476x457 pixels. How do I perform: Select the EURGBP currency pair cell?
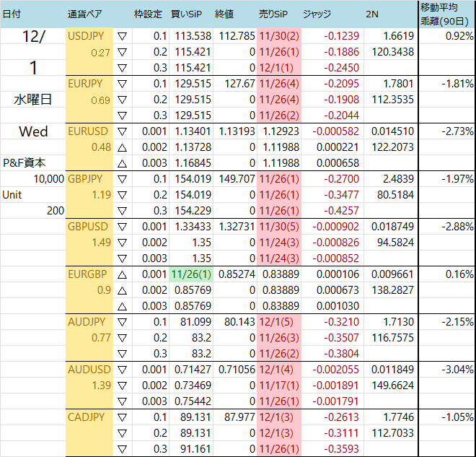pos(87,274)
